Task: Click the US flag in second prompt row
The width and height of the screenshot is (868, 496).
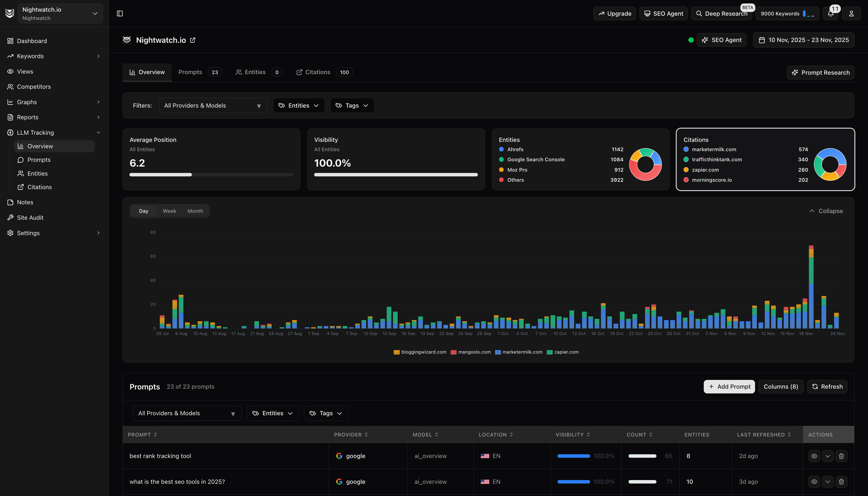Action: 484,482
